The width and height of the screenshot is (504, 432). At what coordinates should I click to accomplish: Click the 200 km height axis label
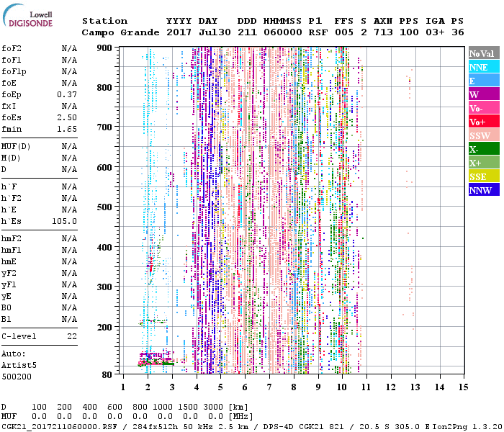pyautogui.click(x=104, y=327)
